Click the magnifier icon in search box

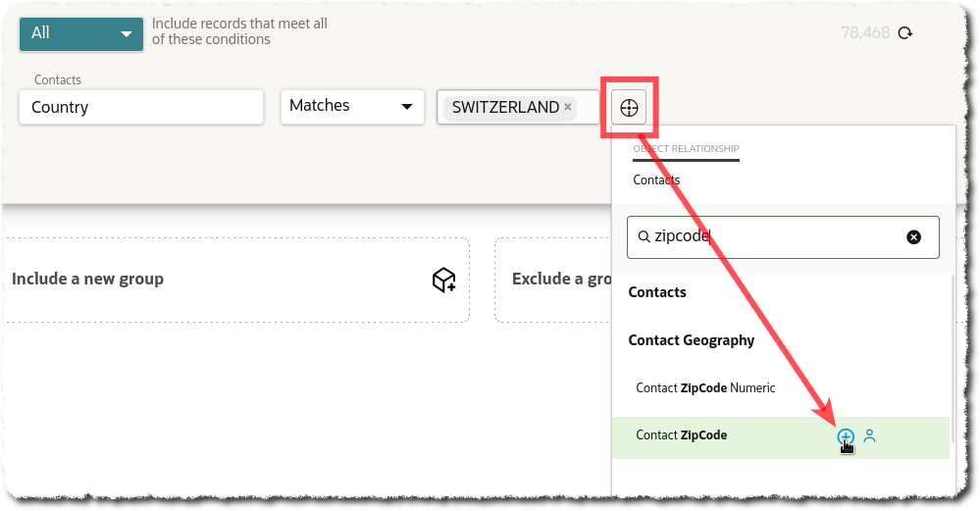[645, 237]
